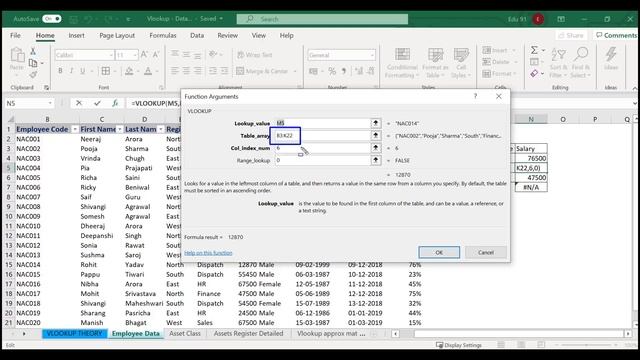Screen dimensions: 640x360
Task: Click the Table_array input field
Action: (x=322, y=136)
